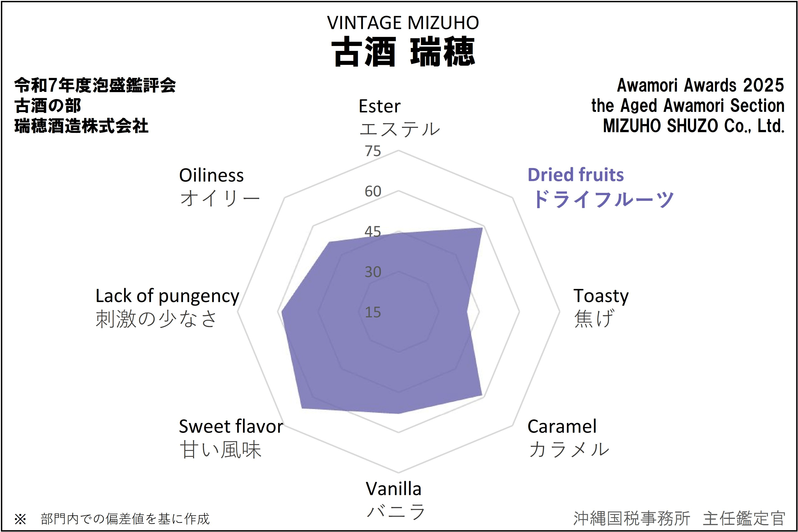Click the highlighted Dried fruits label

point(575,175)
